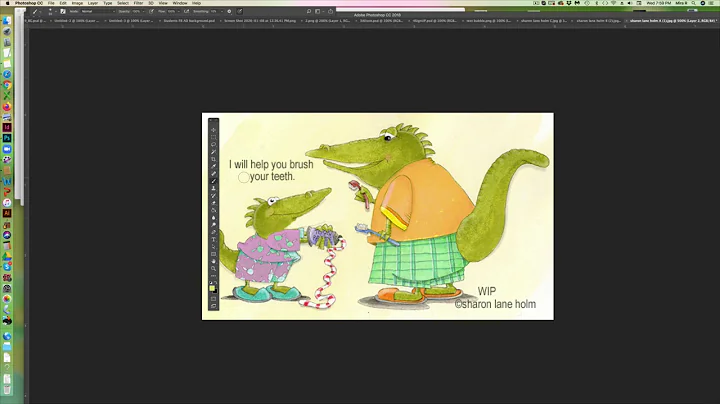Select the Healing Brush tool
The height and width of the screenshot is (404, 720).
[x=214, y=174]
